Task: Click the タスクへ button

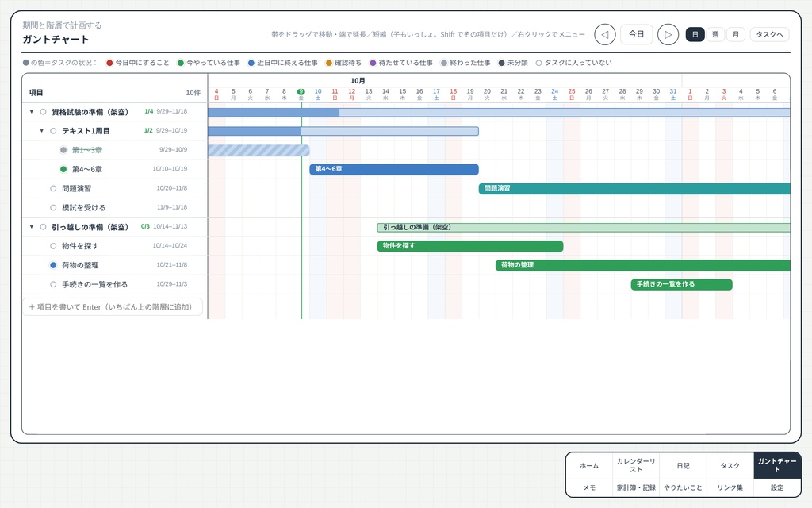Action: [769, 35]
